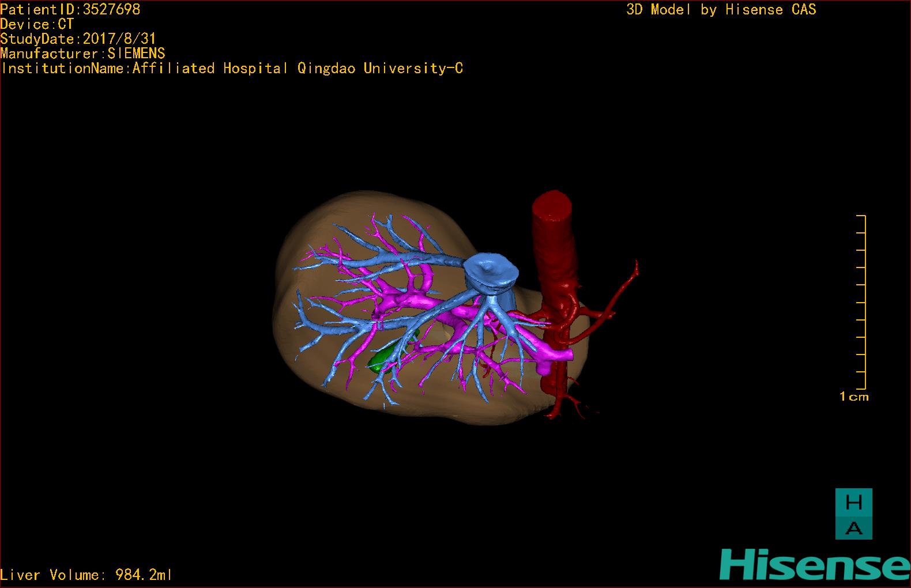
Task: Click the 3D Model by Hisense CAS title
Action: tap(721, 9)
